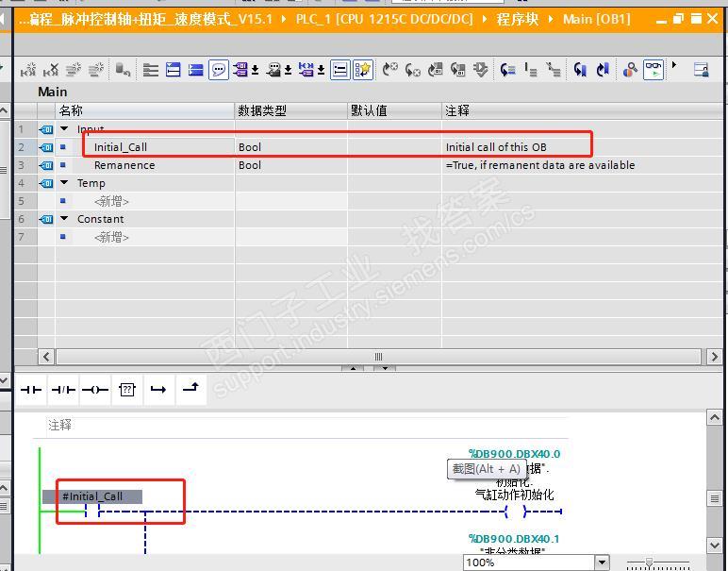
Task: Collapse the Input section in the interface
Action: pos(64,128)
